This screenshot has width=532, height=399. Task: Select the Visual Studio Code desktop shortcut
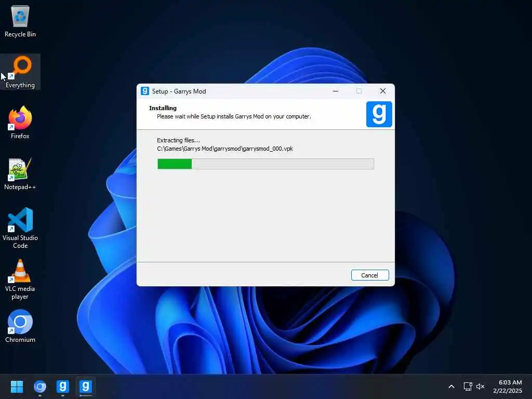point(20,229)
